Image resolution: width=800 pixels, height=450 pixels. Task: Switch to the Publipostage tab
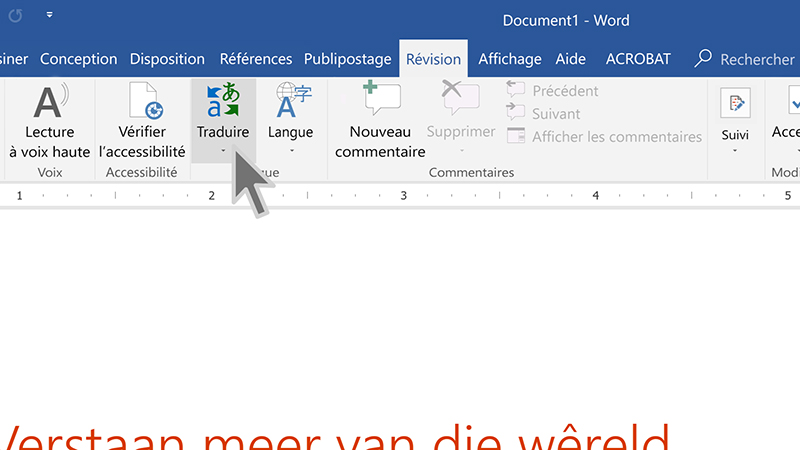point(348,59)
